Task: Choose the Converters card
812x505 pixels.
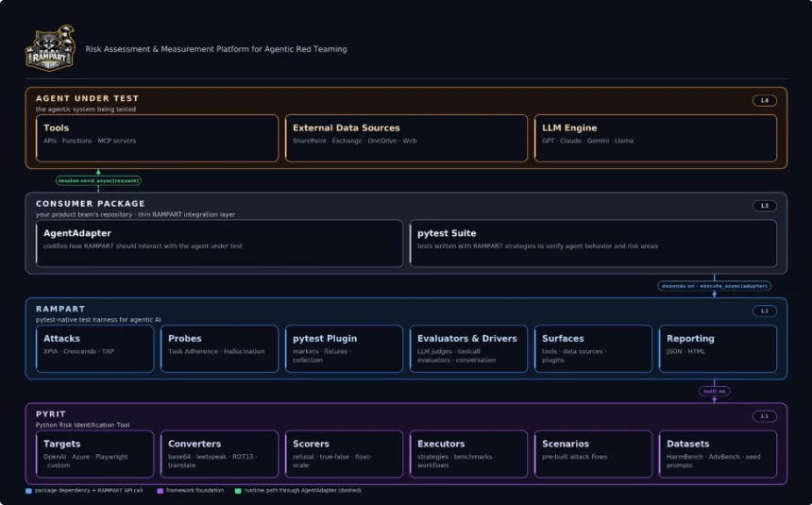Action: 219,454
